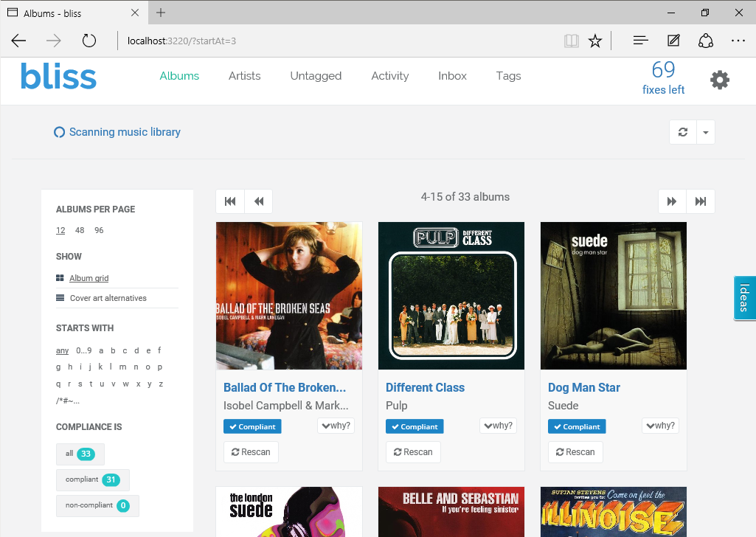The width and height of the screenshot is (756, 537).
Task: Switch to the Activity tab
Action: [x=390, y=76]
